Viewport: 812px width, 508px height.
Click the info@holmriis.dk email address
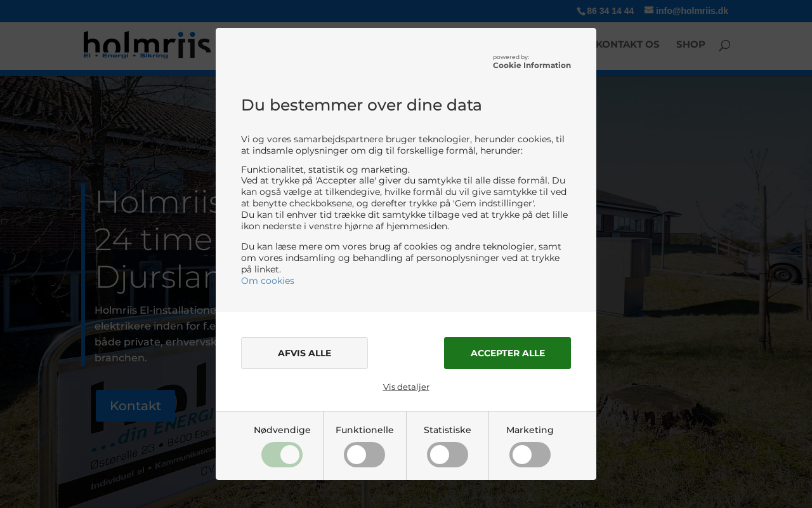coord(692,11)
